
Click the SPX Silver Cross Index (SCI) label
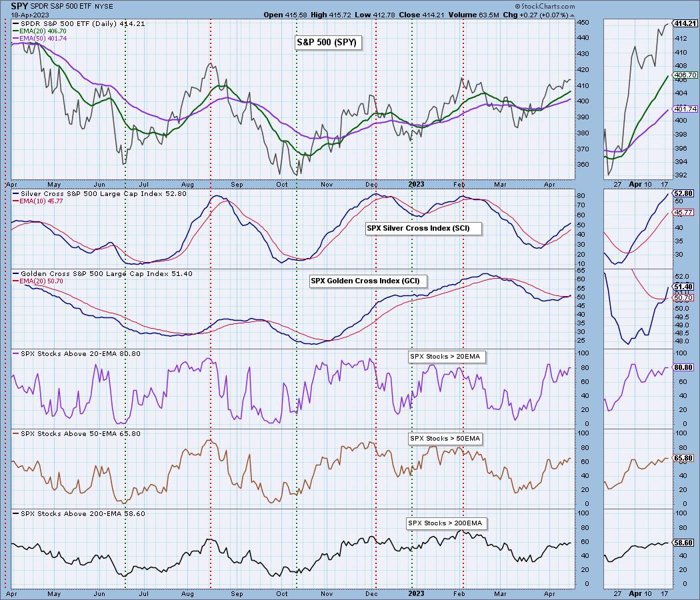pyautogui.click(x=423, y=228)
